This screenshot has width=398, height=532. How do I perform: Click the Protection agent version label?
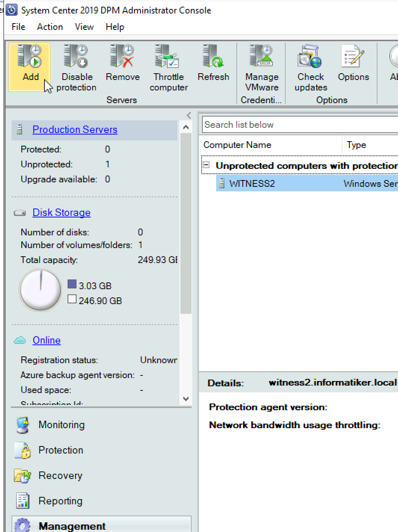pos(268,407)
